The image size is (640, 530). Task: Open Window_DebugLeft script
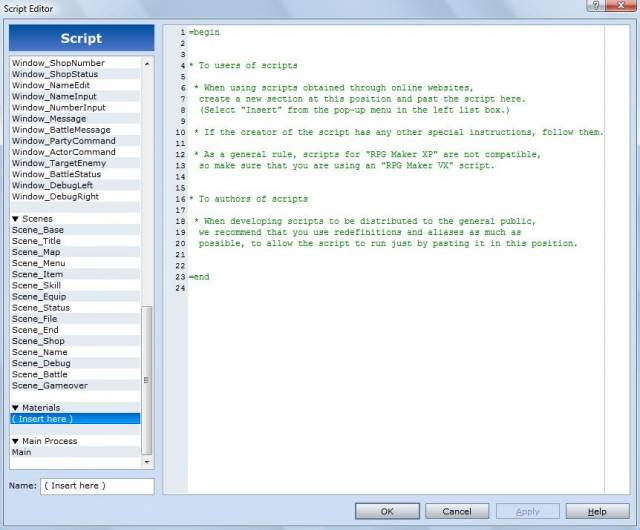(x=76, y=185)
